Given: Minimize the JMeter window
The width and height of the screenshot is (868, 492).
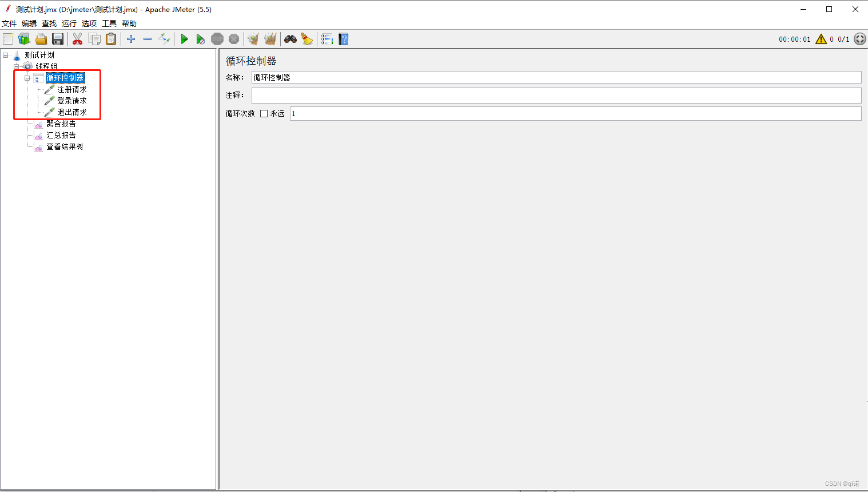Looking at the screenshot, I should [x=803, y=9].
